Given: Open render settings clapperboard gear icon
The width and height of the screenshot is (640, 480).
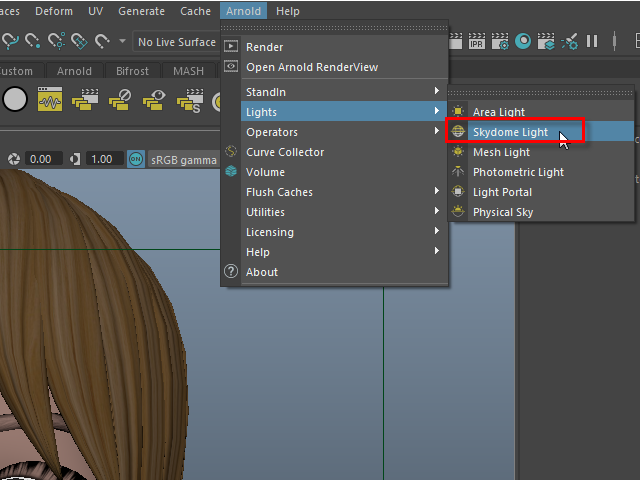Looking at the screenshot, I should [x=501, y=41].
